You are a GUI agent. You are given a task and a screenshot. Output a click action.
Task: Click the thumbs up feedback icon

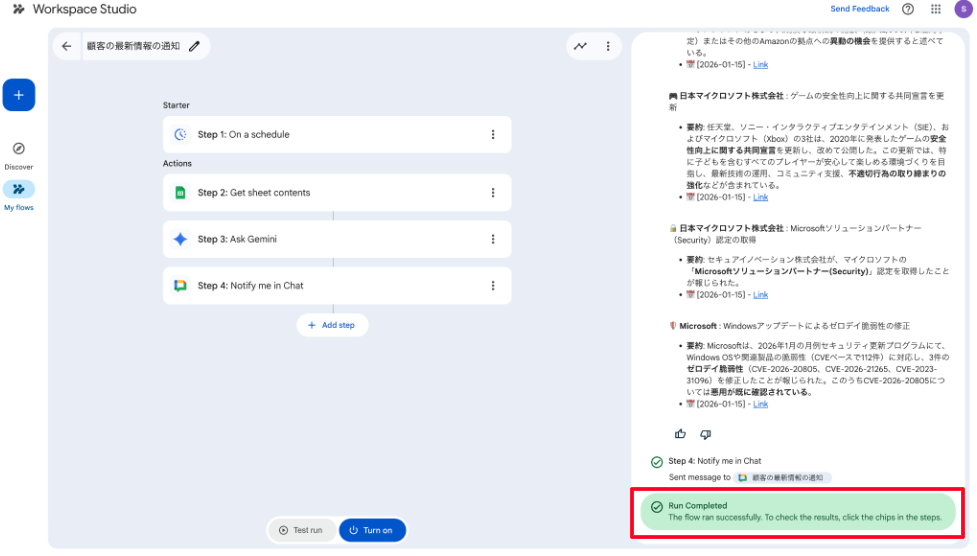point(681,434)
